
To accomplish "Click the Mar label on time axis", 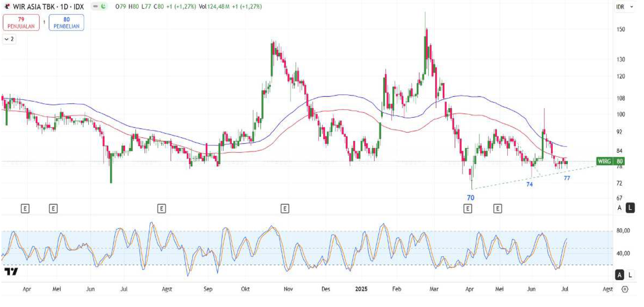I will (x=433, y=289).
